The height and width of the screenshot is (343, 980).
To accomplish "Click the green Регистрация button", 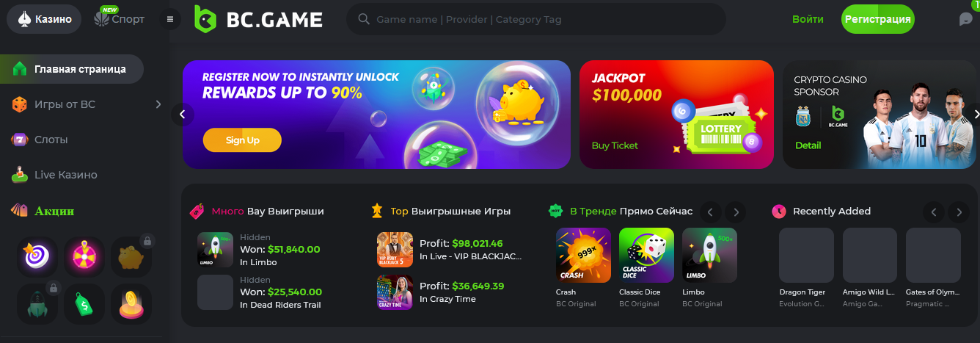I will click(878, 19).
